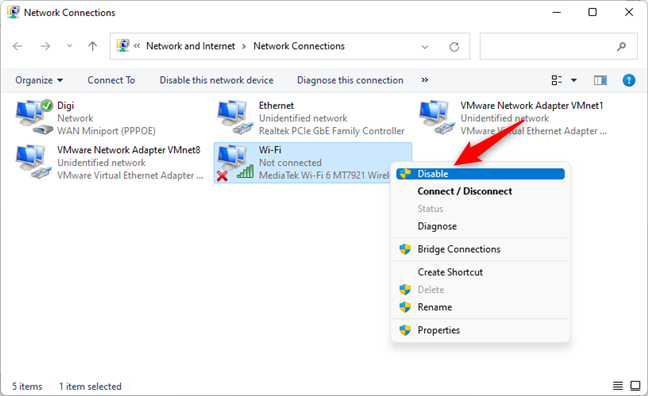Expand address bar history chevron
648x396 pixels.
point(425,47)
